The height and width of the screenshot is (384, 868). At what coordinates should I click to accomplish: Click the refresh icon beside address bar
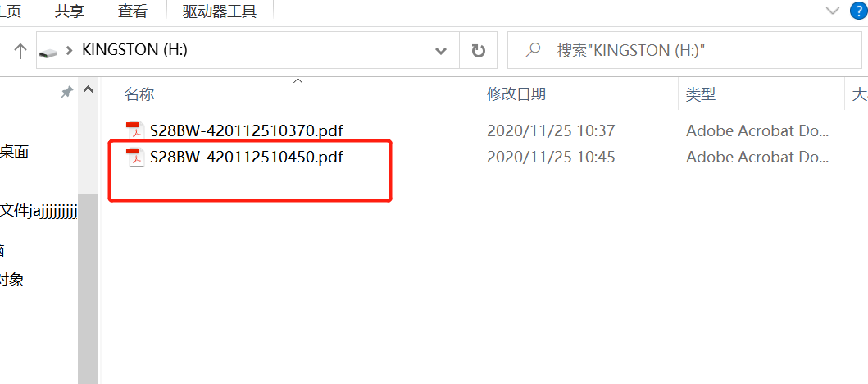[x=479, y=51]
